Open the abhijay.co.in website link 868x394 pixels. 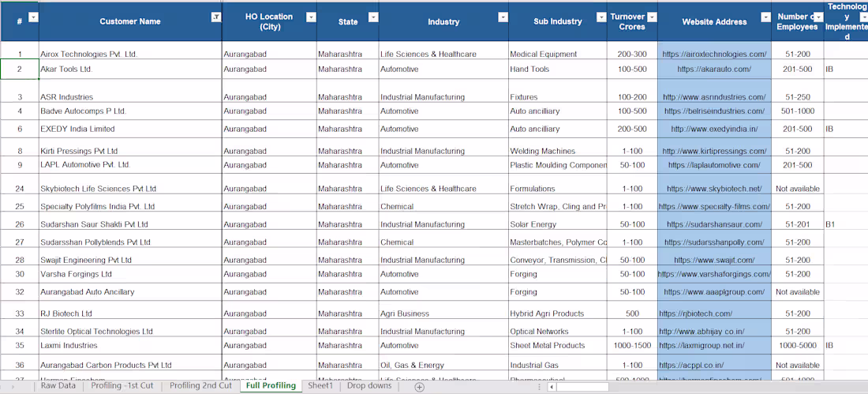[x=702, y=332]
